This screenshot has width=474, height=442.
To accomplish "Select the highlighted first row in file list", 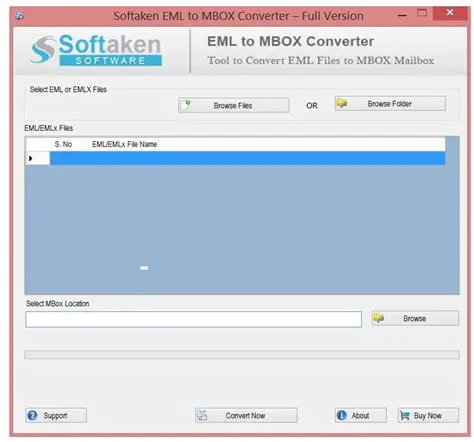I will pos(247,158).
